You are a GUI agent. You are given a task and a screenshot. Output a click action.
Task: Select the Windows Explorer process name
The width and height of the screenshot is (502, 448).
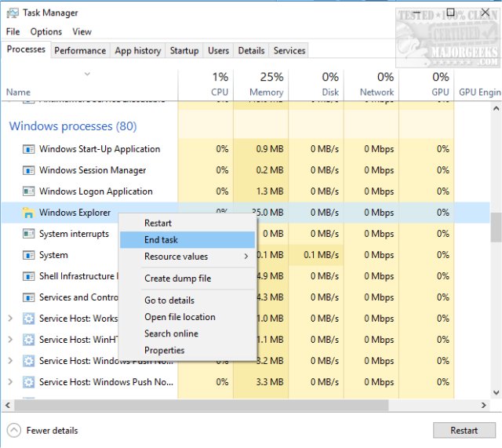click(75, 213)
